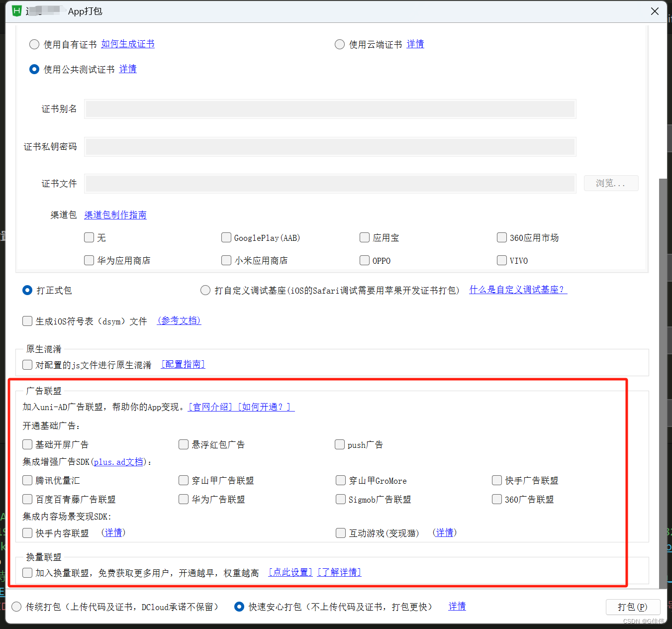Check the 悬浮红包广告 checkbox
This screenshot has height=629, width=672.
[x=184, y=444]
